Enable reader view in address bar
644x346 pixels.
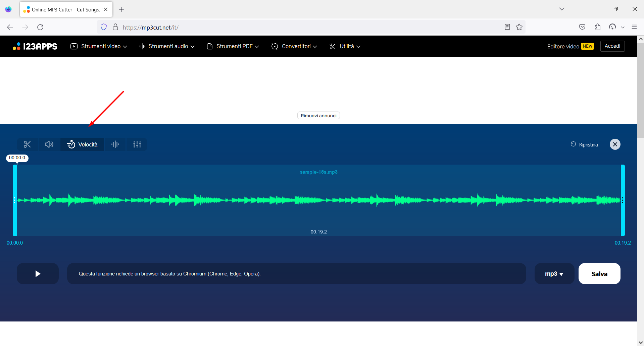[507, 27]
